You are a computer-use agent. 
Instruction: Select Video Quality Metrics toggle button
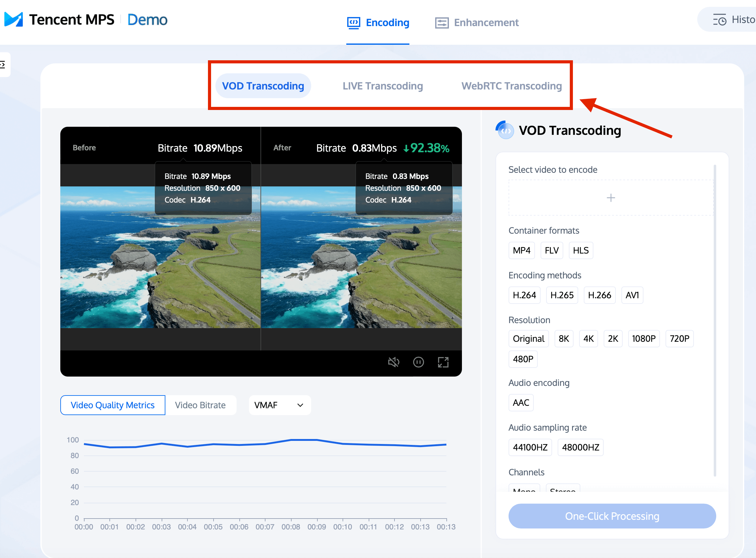click(x=113, y=405)
